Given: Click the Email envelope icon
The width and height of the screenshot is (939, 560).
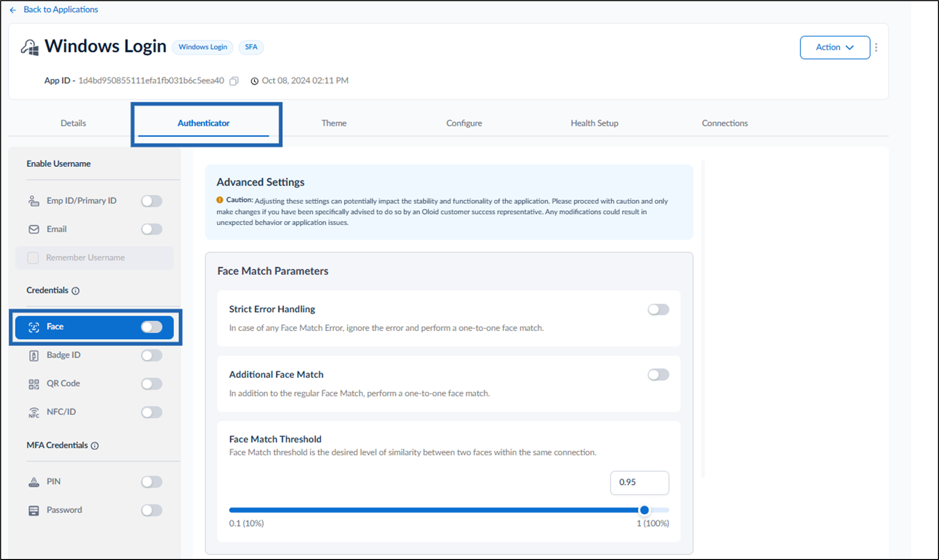Looking at the screenshot, I should point(34,229).
